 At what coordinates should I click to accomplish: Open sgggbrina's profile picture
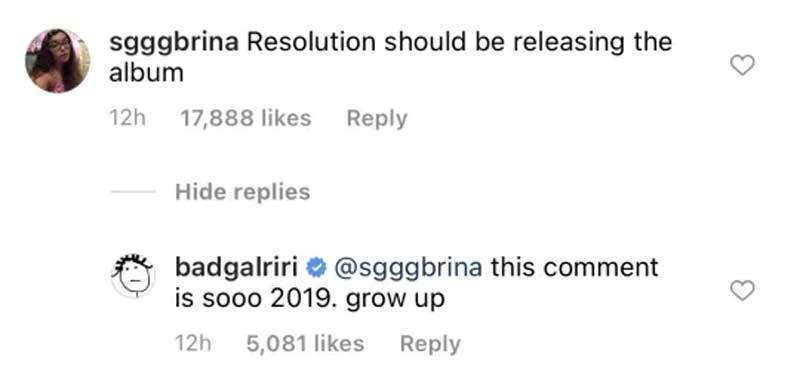(x=57, y=61)
